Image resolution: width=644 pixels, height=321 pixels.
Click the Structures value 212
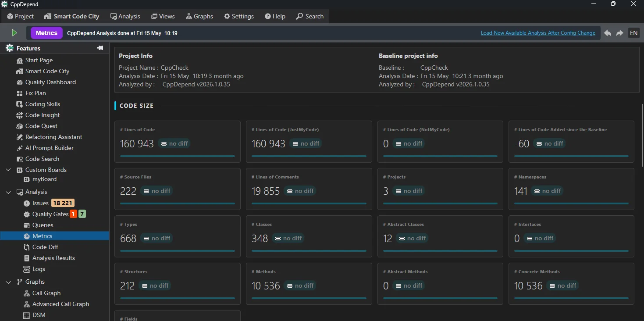pos(127,286)
